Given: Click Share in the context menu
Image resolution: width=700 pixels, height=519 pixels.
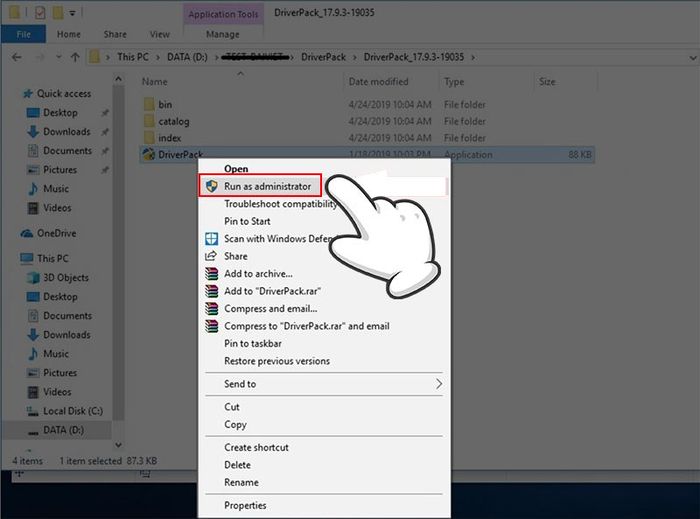Looking at the screenshot, I should (x=235, y=256).
